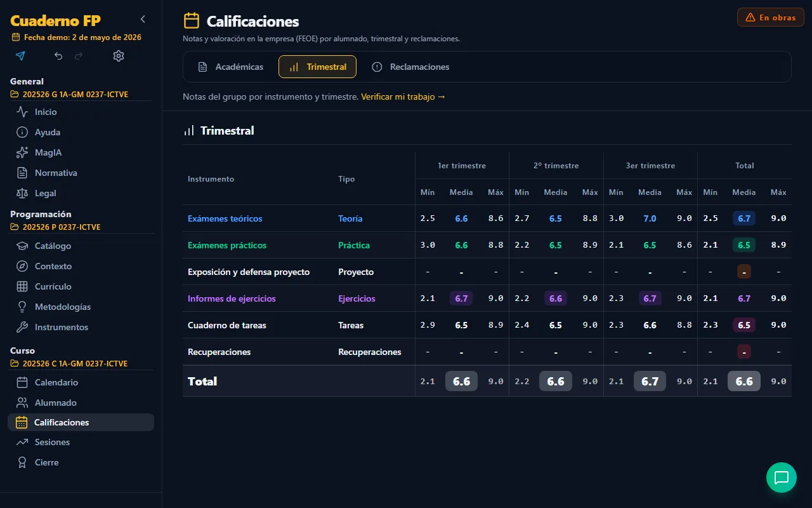Click the Inicio pulse icon
This screenshot has width=812, height=508.
coord(22,112)
